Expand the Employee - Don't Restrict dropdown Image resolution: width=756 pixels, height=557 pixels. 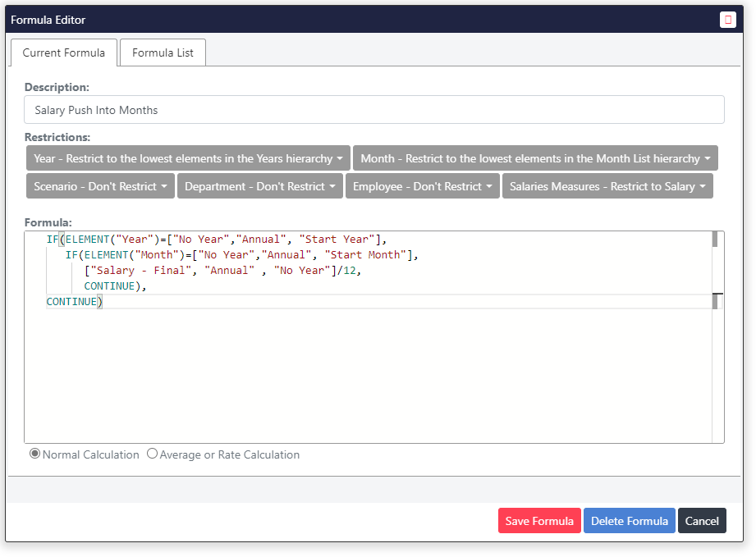[x=422, y=186]
